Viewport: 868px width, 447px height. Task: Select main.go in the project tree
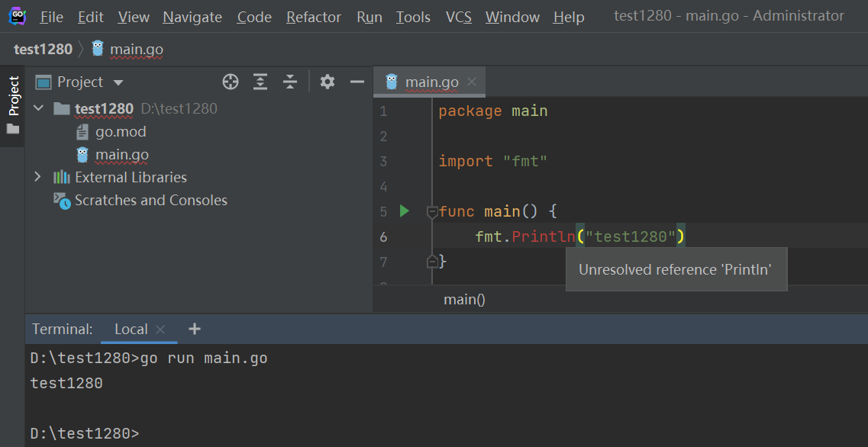[x=122, y=155]
